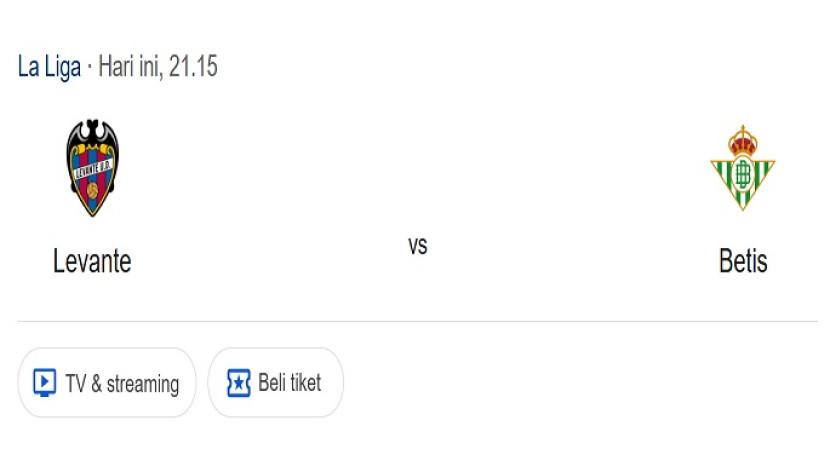830x466 pixels.
Task: Click the 21.15 kickoff time
Action: [193, 67]
